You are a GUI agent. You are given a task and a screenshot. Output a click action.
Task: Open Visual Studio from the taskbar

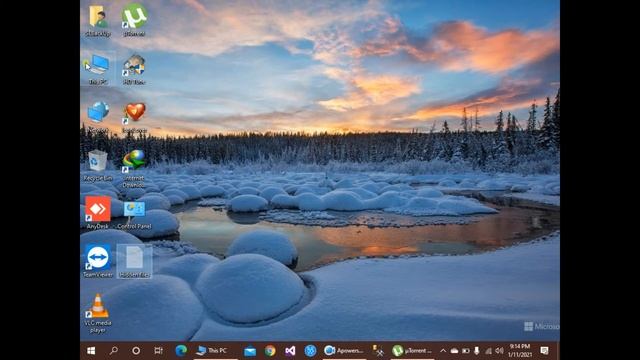[x=290, y=351]
